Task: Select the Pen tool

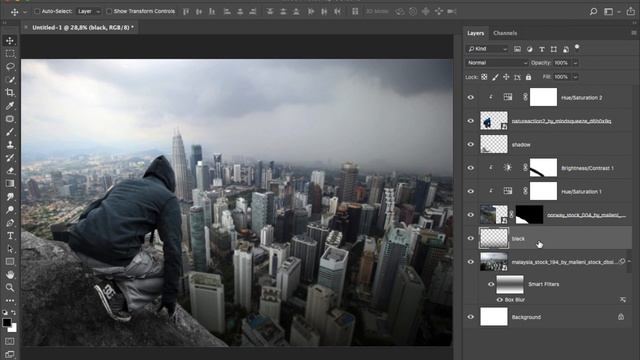Action: [10, 223]
